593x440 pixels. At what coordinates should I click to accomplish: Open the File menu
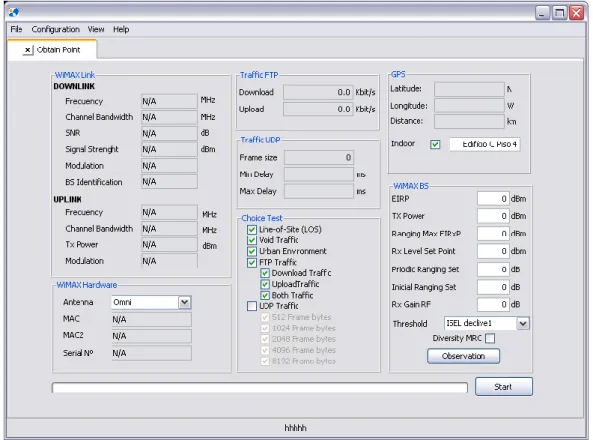coord(16,30)
